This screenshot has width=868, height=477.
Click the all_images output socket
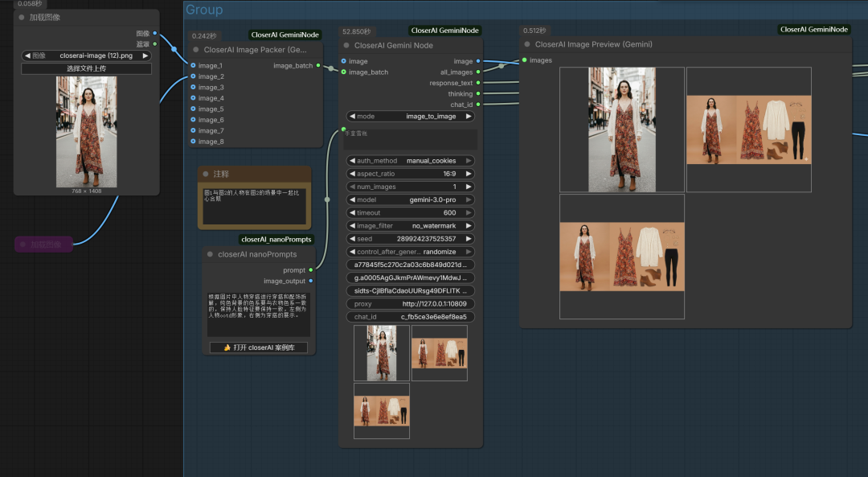point(478,72)
